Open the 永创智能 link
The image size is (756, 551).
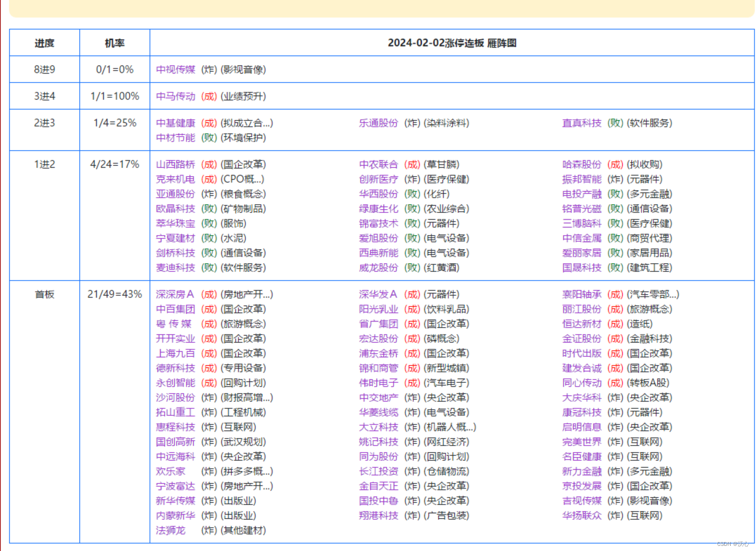[x=176, y=383]
